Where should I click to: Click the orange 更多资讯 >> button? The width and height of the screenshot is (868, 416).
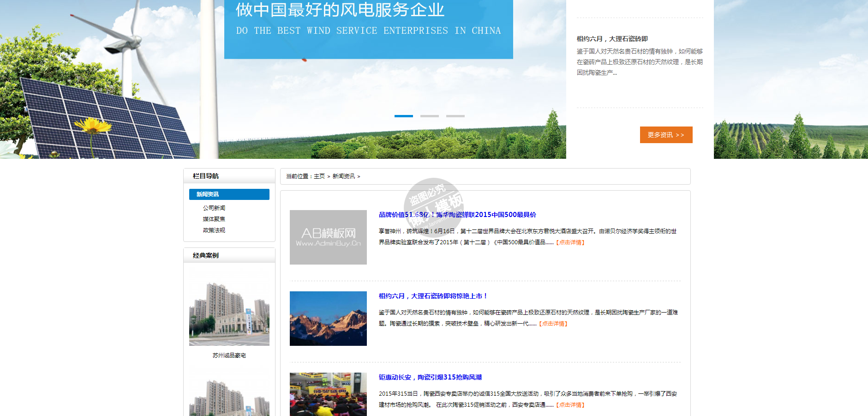(666, 135)
